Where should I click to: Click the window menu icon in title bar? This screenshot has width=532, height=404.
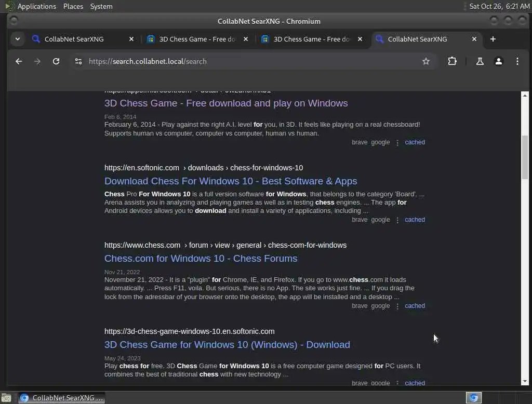pos(14,21)
